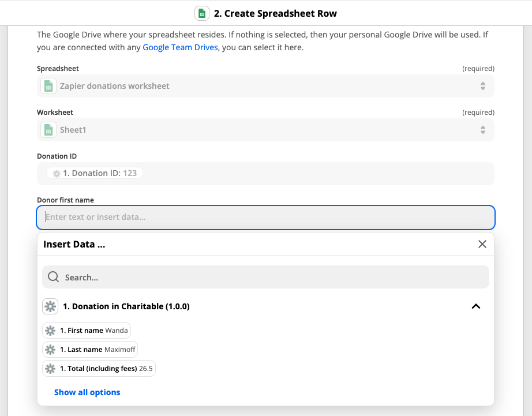Click the sheet icon in Worksheet field
Screen dimensions: 532x416
coord(48,130)
